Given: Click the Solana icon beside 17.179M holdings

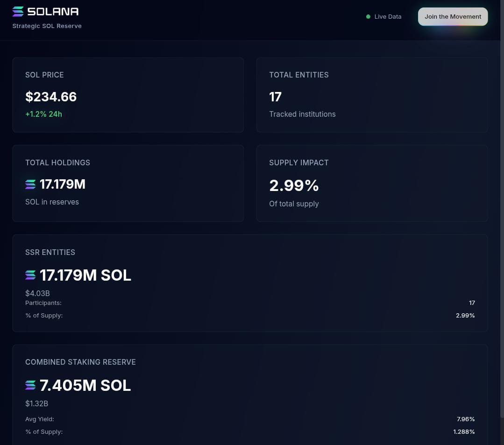Looking at the screenshot, I should 30,184.
